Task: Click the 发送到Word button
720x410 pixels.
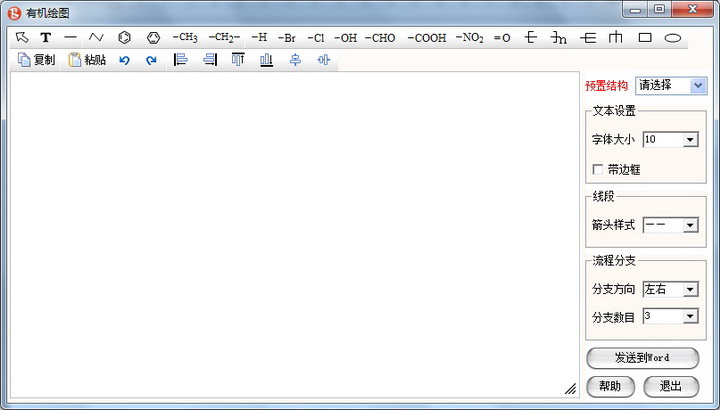Action: 642,358
